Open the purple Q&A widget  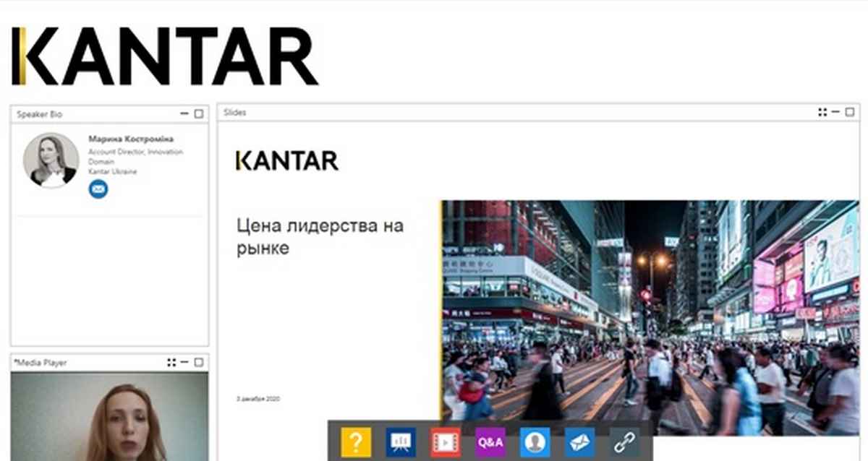pos(490,441)
